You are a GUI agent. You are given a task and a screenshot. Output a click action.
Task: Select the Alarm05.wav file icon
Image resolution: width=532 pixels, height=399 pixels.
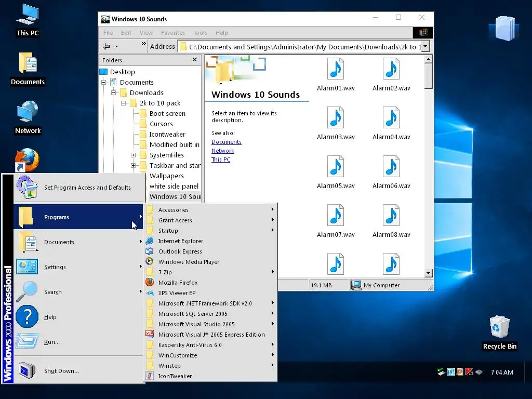tap(335, 167)
